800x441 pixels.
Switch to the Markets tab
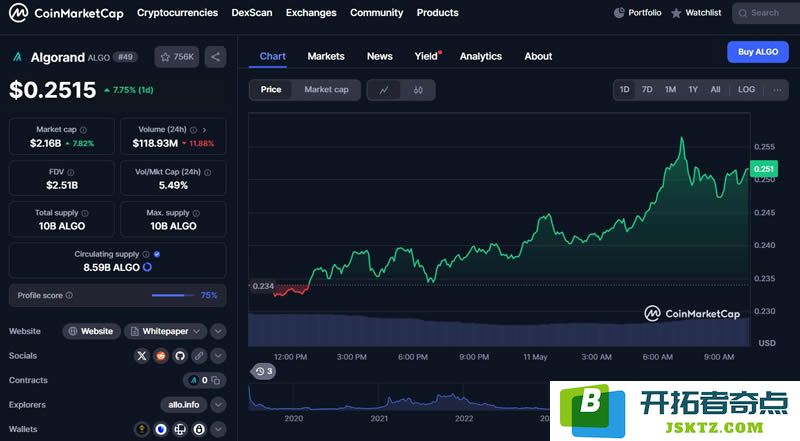[x=326, y=56]
